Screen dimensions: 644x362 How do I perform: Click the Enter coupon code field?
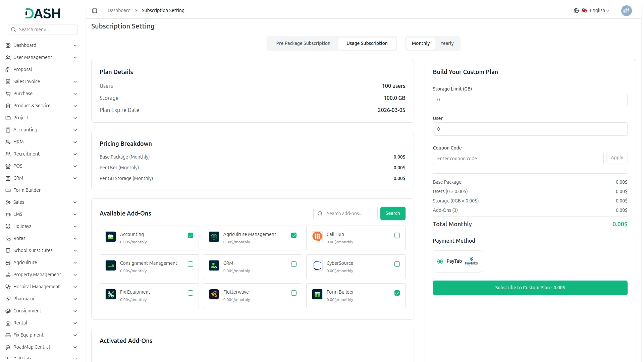(518, 159)
